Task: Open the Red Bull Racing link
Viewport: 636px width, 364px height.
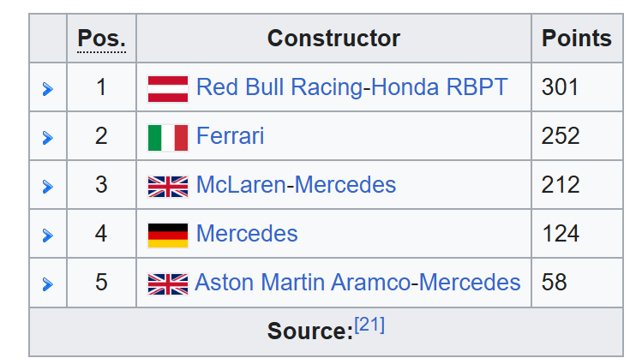Action: 279,87
